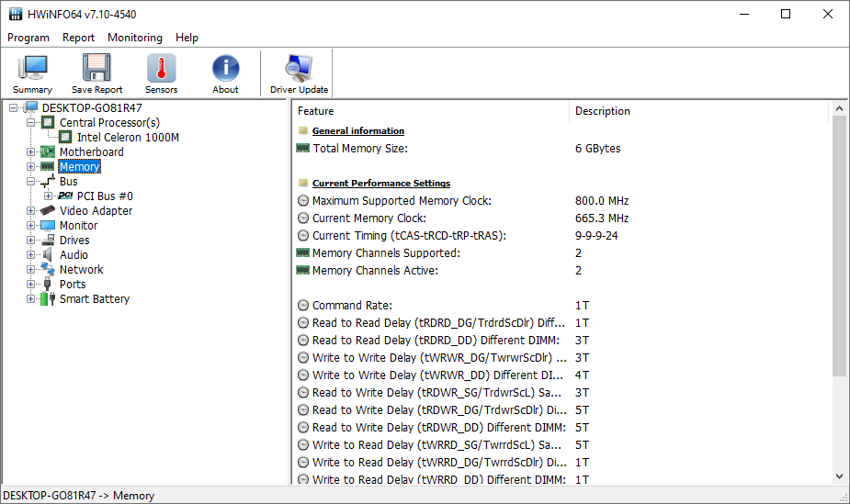Select the Video Adapter tree item
This screenshot has width=850, height=504.
click(x=96, y=210)
